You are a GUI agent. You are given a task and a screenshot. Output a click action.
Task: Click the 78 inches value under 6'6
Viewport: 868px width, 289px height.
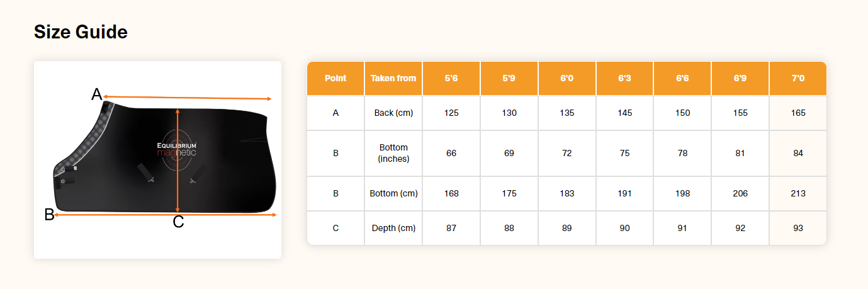pyautogui.click(x=682, y=154)
